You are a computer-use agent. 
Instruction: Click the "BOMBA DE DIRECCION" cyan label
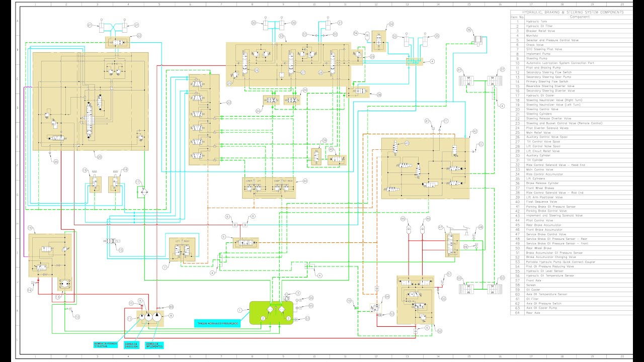(131, 345)
